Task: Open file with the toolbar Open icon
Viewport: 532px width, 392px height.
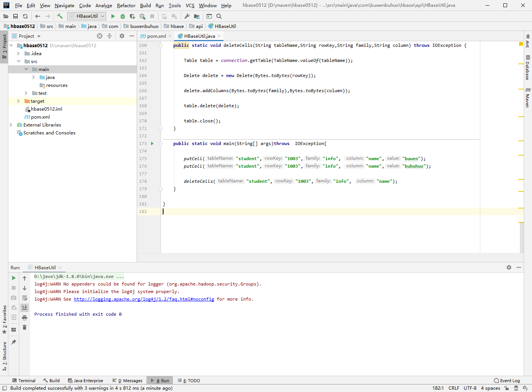Action: (x=6, y=16)
